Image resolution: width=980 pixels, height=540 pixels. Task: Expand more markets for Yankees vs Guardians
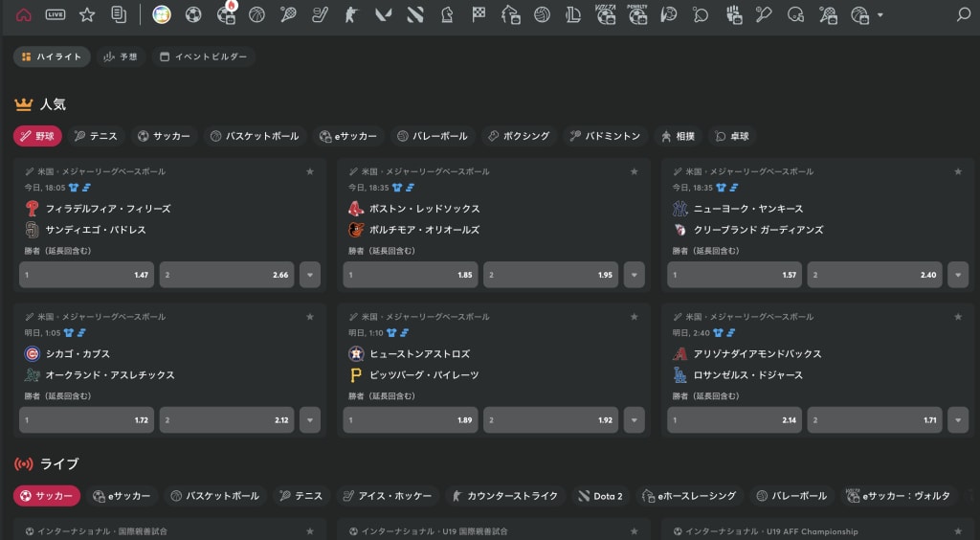[958, 275]
